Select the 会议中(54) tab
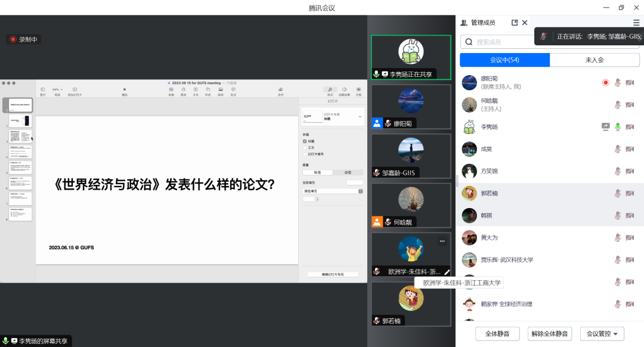 click(x=504, y=60)
